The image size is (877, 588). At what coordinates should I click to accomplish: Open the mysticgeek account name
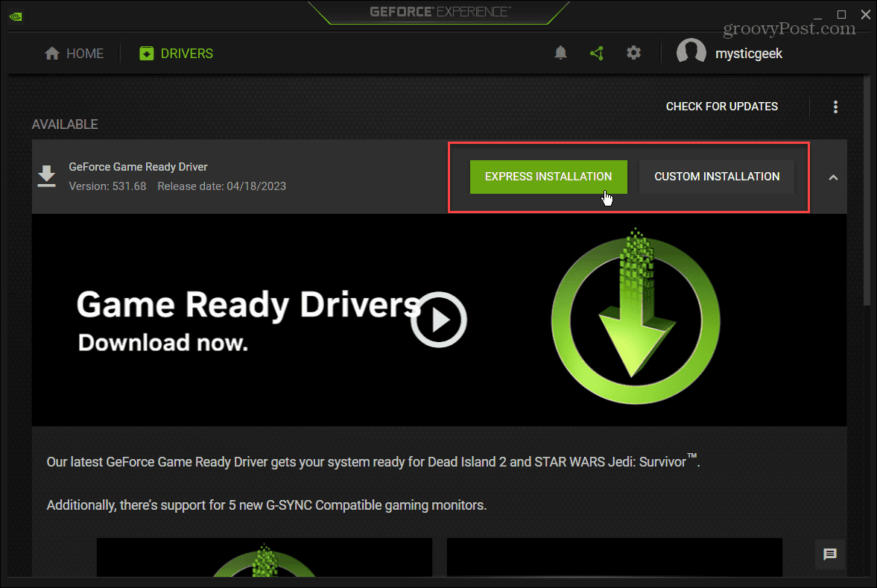point(748,54)
